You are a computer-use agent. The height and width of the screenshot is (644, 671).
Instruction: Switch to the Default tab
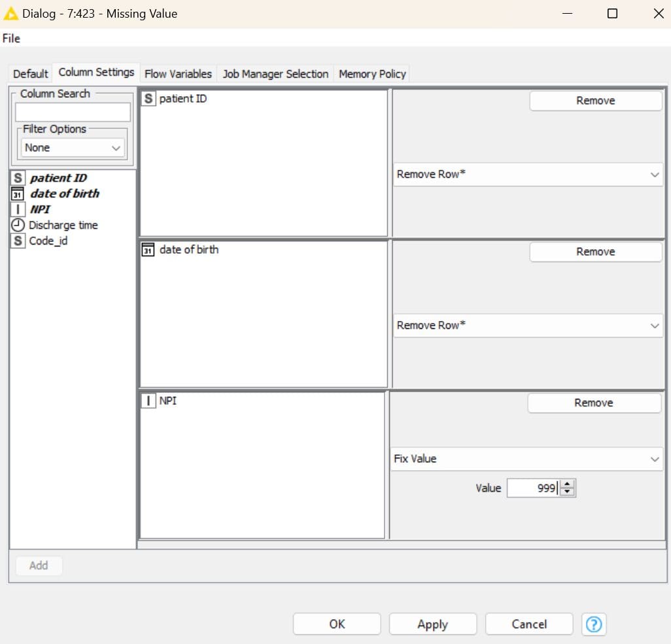[x=31, y=74]
